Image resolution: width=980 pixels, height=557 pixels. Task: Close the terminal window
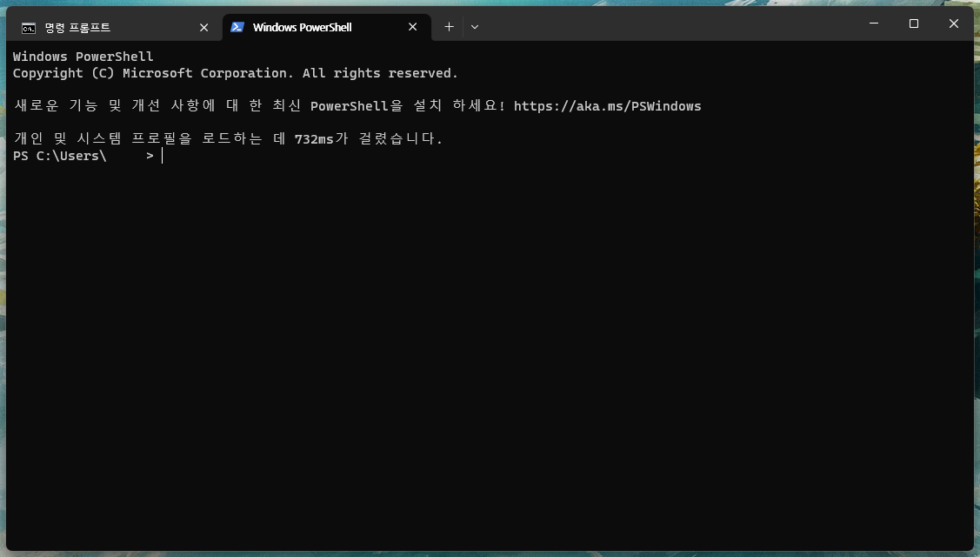coord(954,23)
